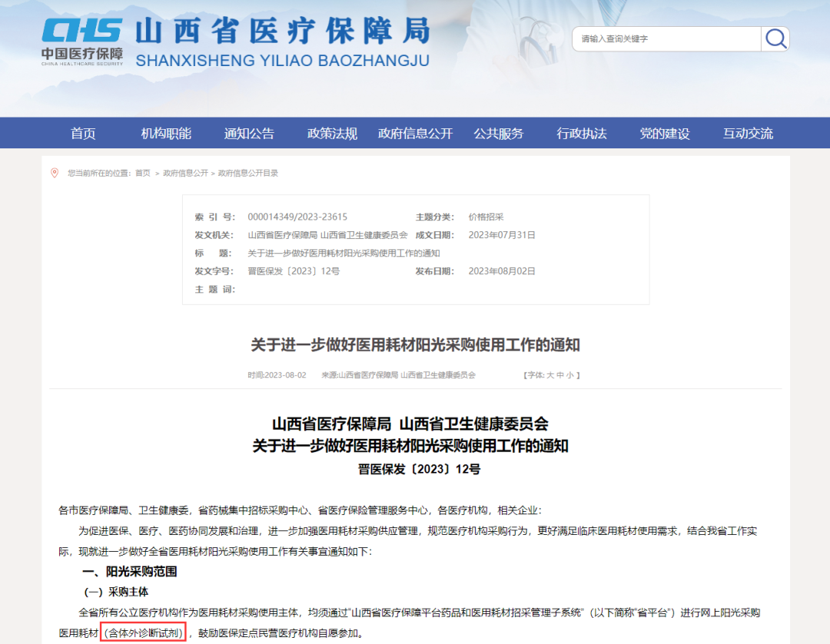Click the 政府信息公开 breadcrumb link
Image resolution: width=830 pixels, height=644 pixels.
tap(185, 174)
